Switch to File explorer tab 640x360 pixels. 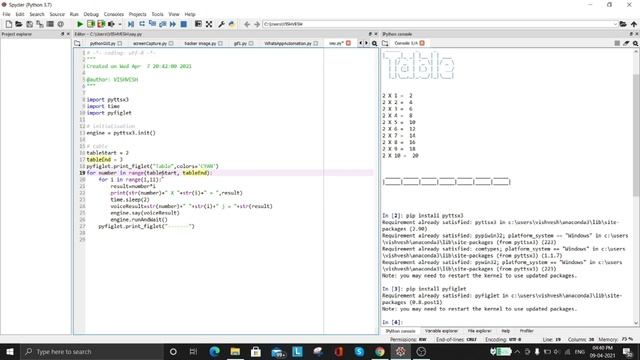click(479, 331)
